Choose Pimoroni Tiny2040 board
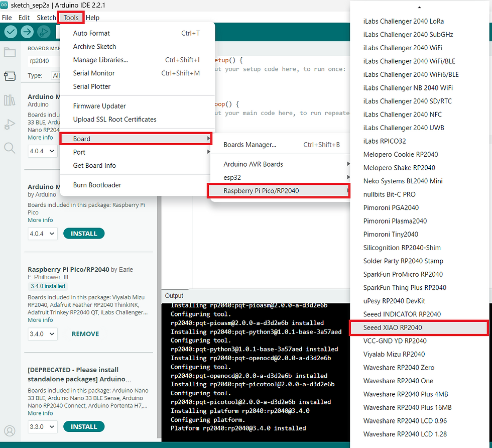492x448 pixels. pos(419,235)
